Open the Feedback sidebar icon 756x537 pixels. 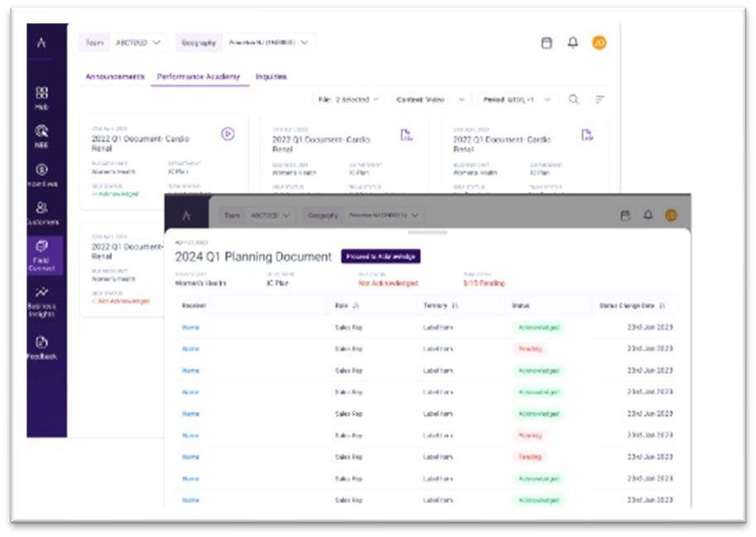click(x=41, y=343)
